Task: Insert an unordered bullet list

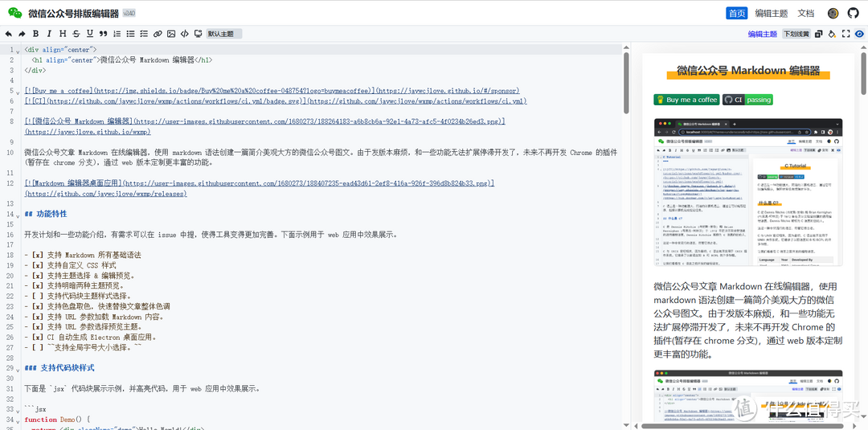Action: click(x=131, y=34)
